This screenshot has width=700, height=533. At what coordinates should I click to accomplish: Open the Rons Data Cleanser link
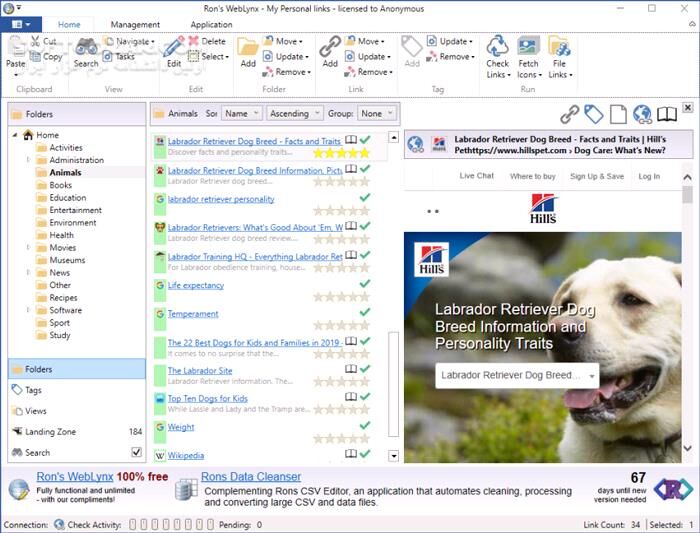[x=250, y=477]
